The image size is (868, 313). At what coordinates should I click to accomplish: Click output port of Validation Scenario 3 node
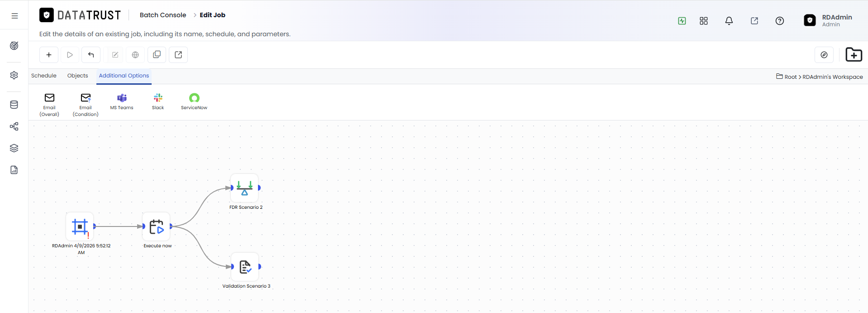pos(260,266)
